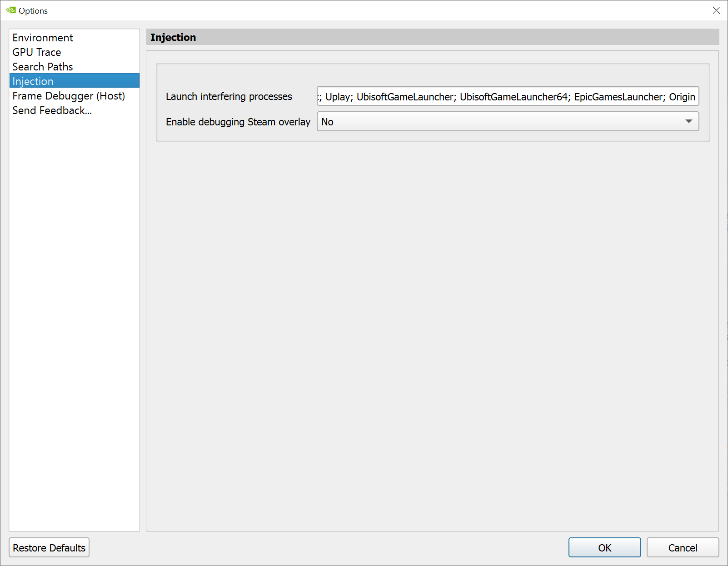The image size is (728, 566).
Task: Open Frame Debugger (Host) settings
Action: coord(69,96)
